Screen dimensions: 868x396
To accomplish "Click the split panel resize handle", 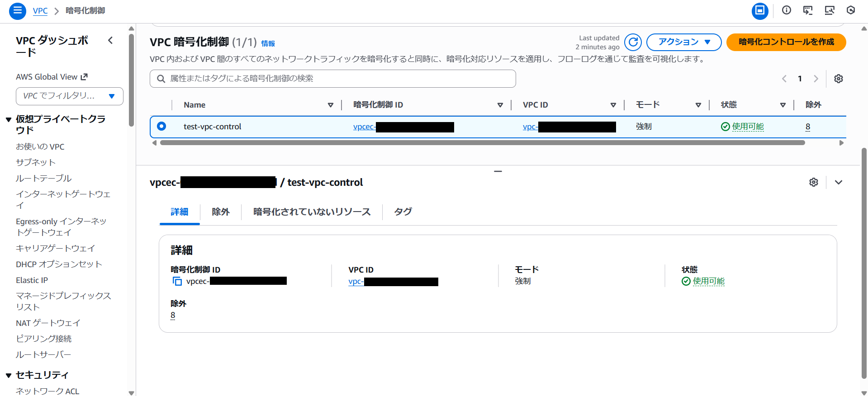I will [x=498, y=171].
